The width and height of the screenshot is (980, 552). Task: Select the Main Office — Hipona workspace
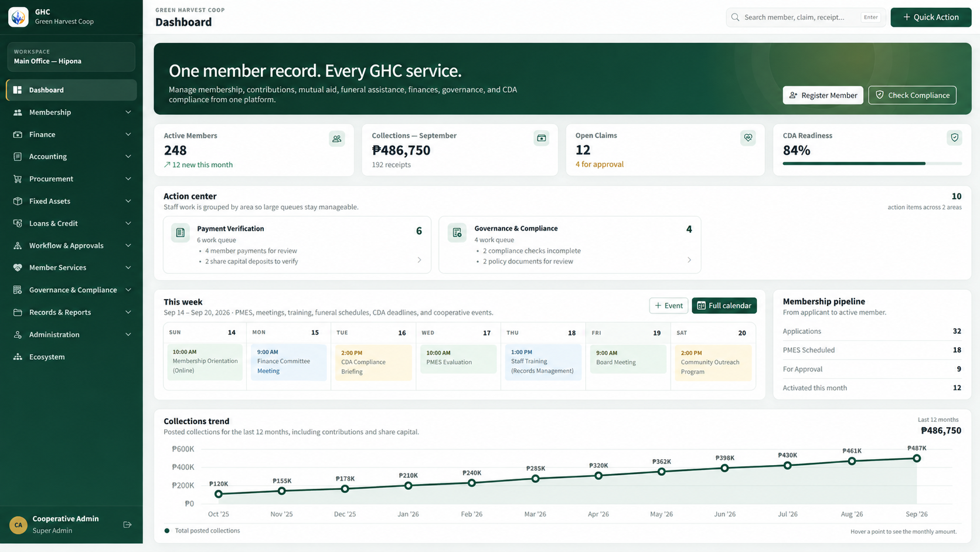tap(72, 57)
